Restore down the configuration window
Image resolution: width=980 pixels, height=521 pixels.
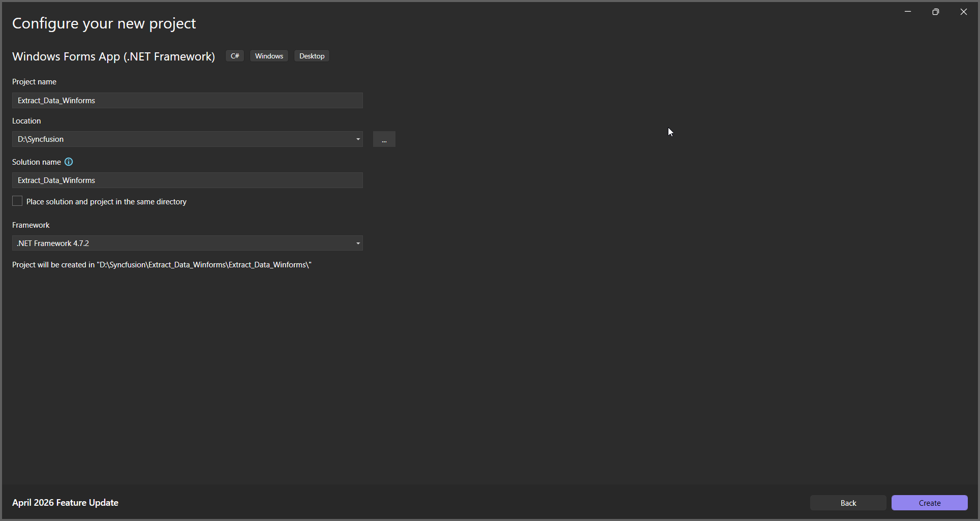point(936,12)
